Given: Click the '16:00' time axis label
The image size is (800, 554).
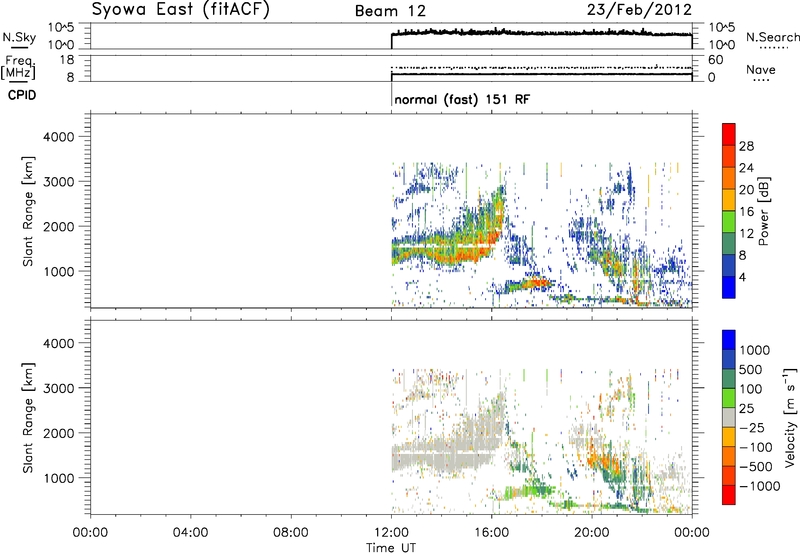Looking at the screenshot, I should [491, 533].
